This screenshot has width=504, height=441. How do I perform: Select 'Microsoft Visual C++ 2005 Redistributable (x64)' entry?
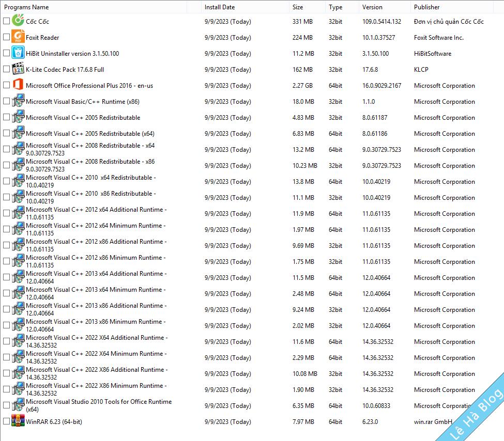(90, 134)
